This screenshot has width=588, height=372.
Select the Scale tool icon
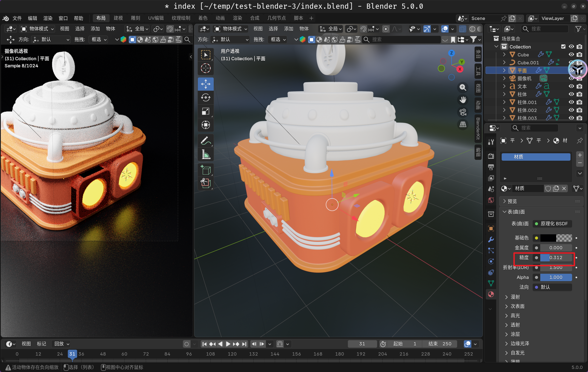coord(205,111)
